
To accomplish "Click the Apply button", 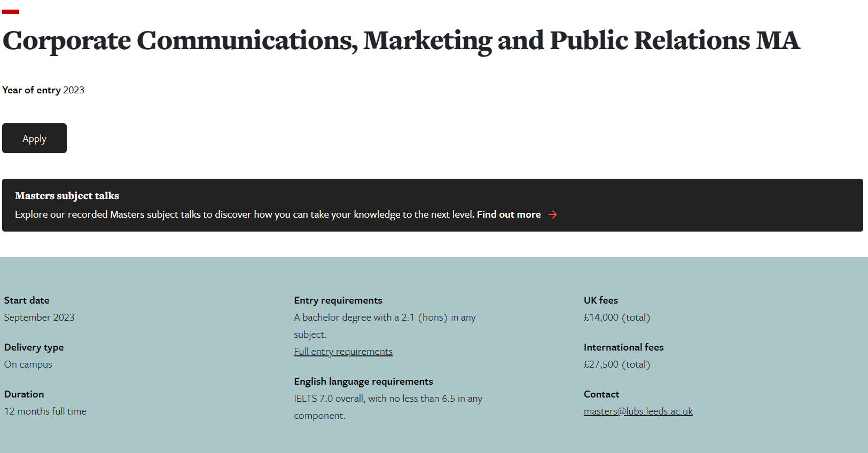I will tap(34, 139).
